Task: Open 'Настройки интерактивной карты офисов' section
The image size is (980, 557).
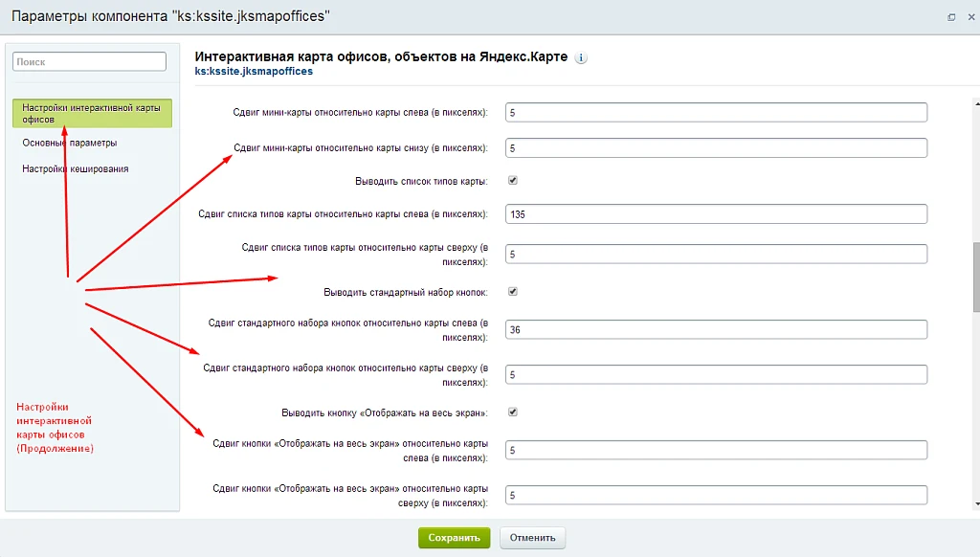Action: coord(92,113)
